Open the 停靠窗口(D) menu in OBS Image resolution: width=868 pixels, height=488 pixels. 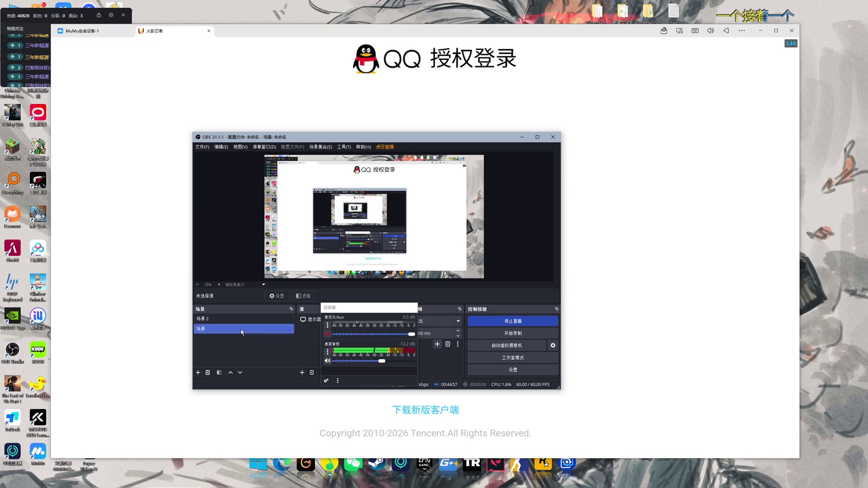pos(264,147)
